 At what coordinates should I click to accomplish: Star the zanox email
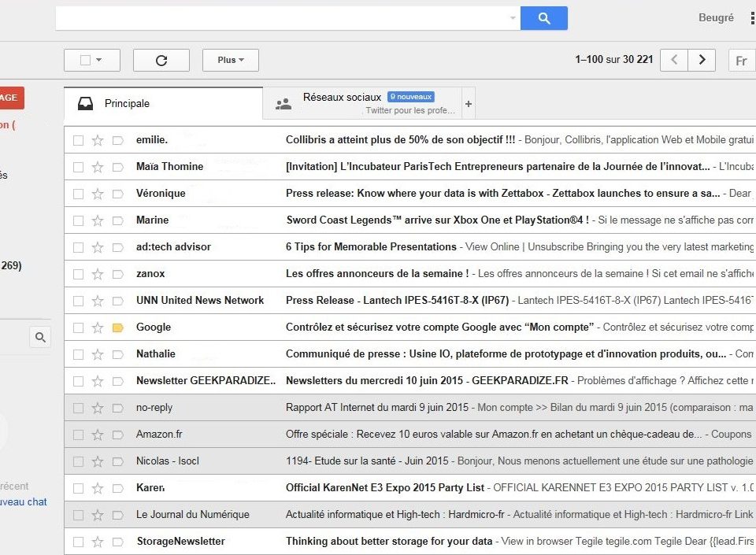click(x=98, y=274)
